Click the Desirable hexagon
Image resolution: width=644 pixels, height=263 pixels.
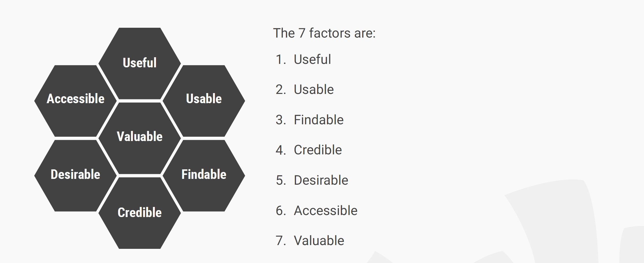tap(75, 175)
